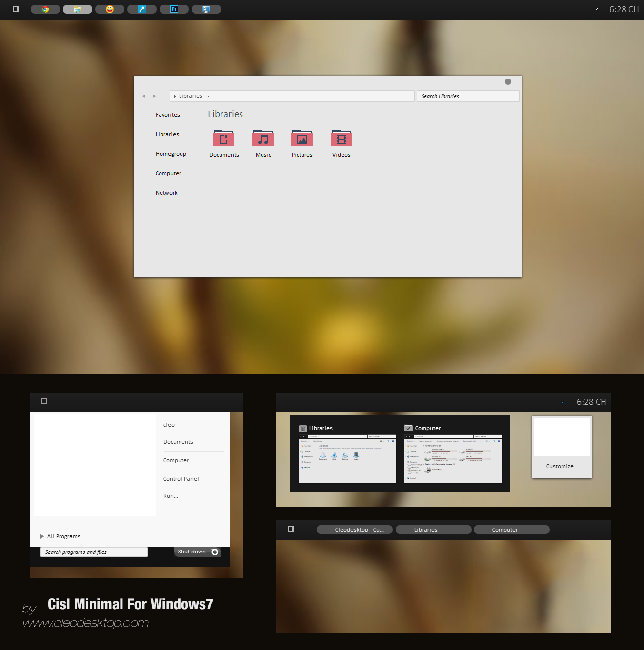Expand the address bar arrow after Libraries

208,96
